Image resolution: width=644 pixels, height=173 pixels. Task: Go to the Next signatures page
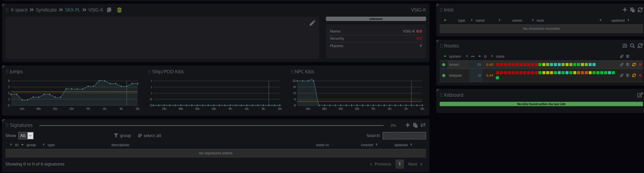(415, 164)
